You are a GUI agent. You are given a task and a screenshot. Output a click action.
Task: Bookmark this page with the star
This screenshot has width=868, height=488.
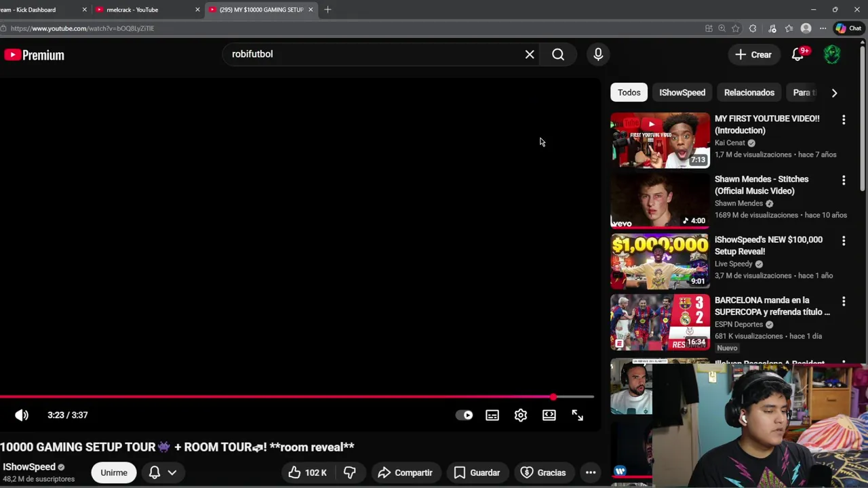pyautogui.click(x=735, y=28)
